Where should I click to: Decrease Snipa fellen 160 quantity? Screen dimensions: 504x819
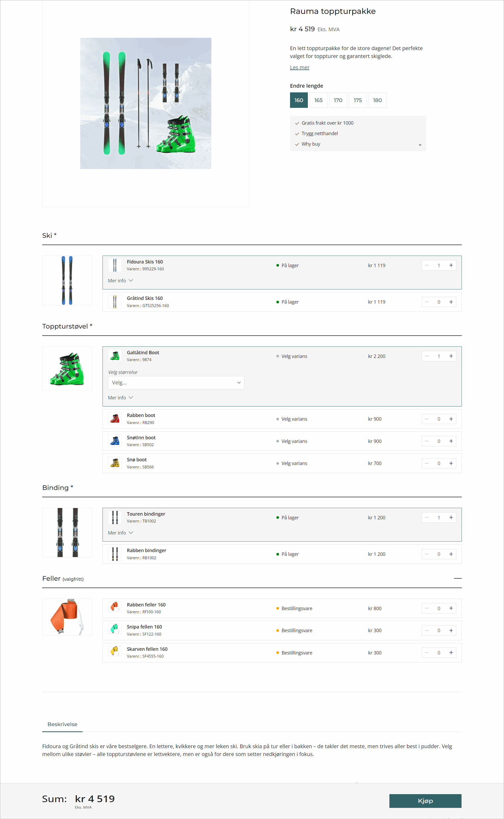tap(427, 630)
